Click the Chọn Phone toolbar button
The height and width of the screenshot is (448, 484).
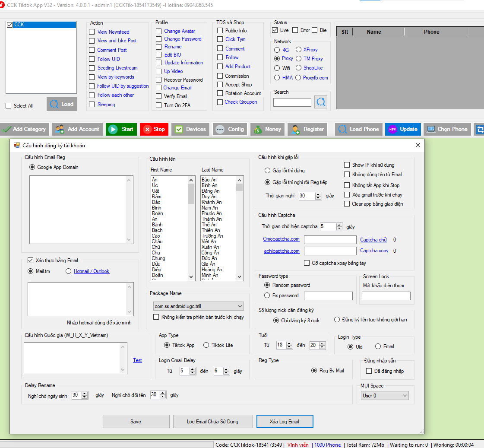tap(447, 129)
